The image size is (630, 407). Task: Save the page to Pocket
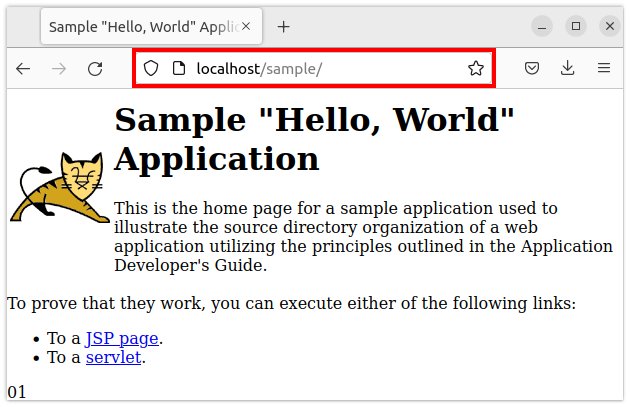(533, 69)
